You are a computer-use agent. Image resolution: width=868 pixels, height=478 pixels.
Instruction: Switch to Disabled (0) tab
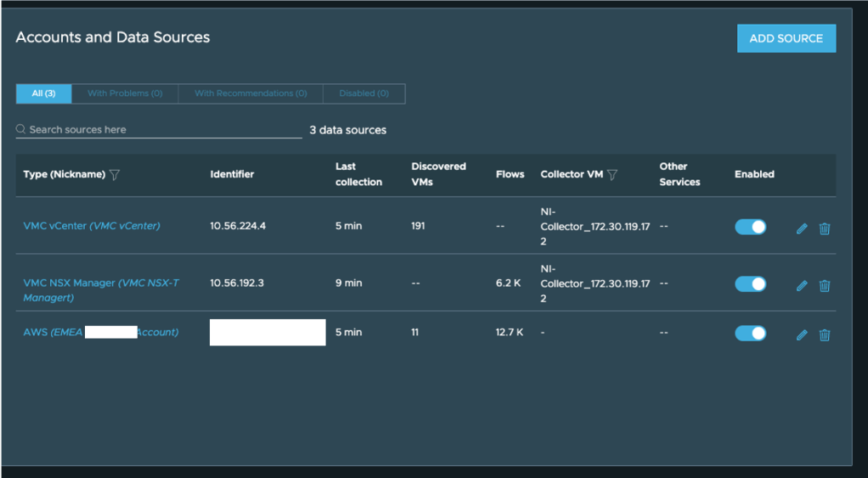[364, 93]
